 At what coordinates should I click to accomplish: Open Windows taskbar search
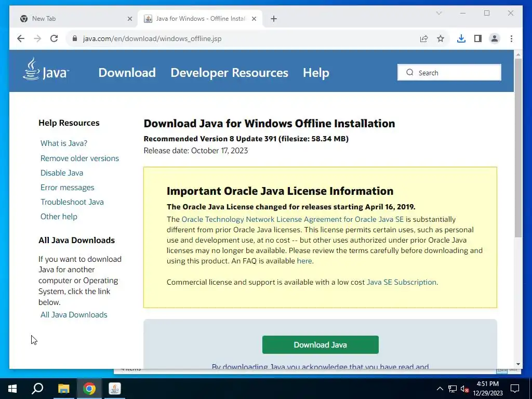pos(37,389)
